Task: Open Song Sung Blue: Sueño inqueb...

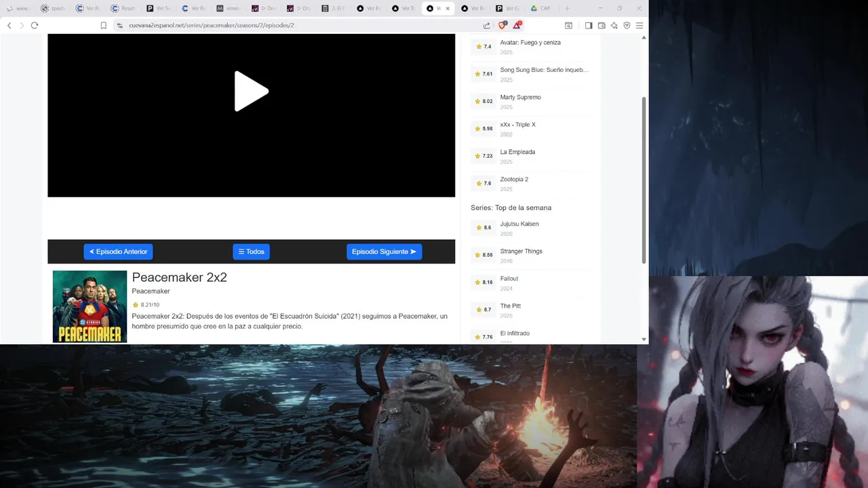Action: click(545, 70)
